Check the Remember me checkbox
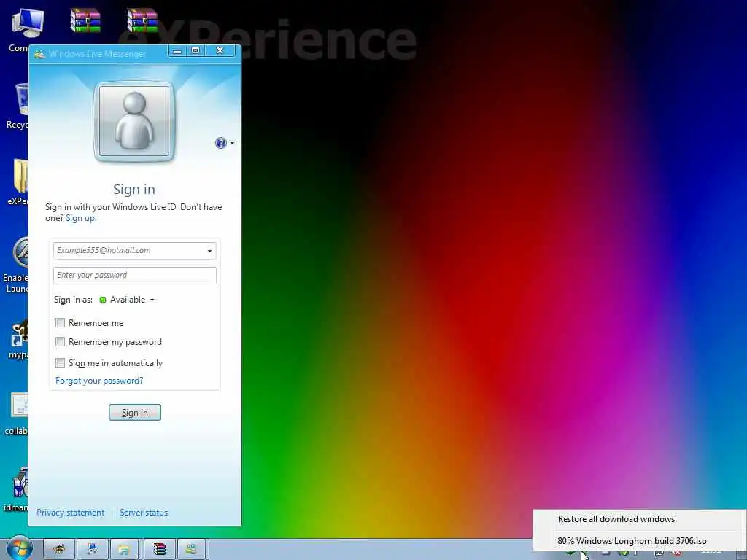This screenshot has width=747, height=560. 60,323
